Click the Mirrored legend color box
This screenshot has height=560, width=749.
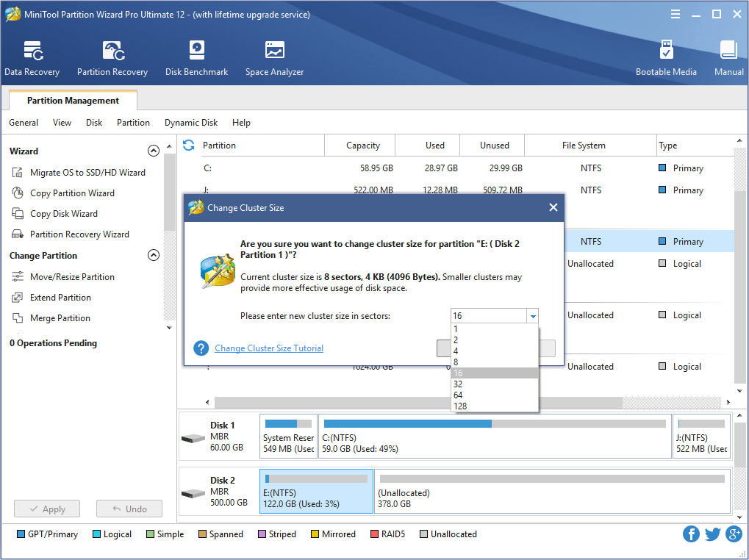tap(315, 534)
